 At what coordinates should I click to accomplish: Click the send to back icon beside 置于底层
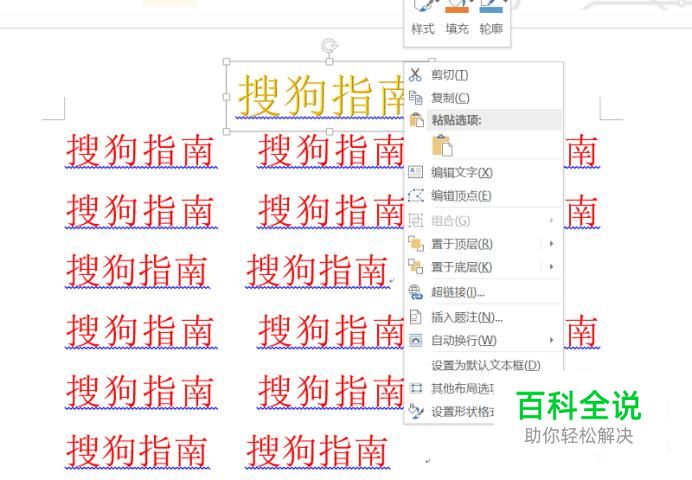[415, 266]
